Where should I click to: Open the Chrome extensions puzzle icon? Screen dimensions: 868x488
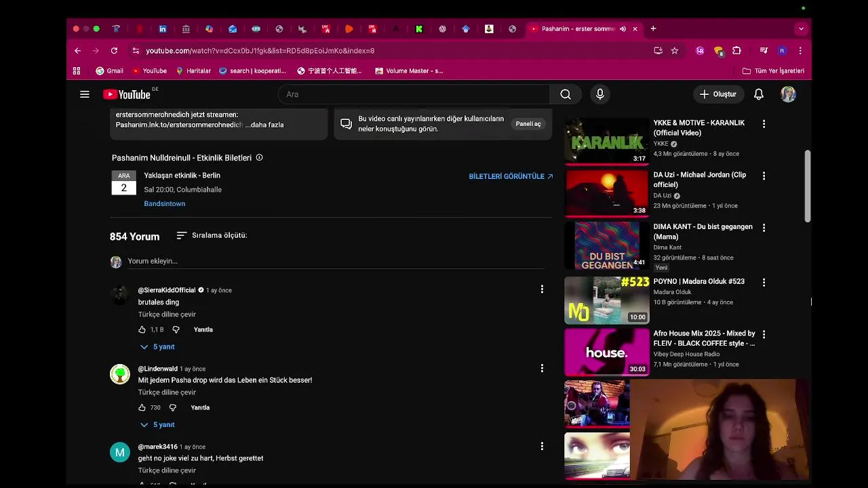736,50
